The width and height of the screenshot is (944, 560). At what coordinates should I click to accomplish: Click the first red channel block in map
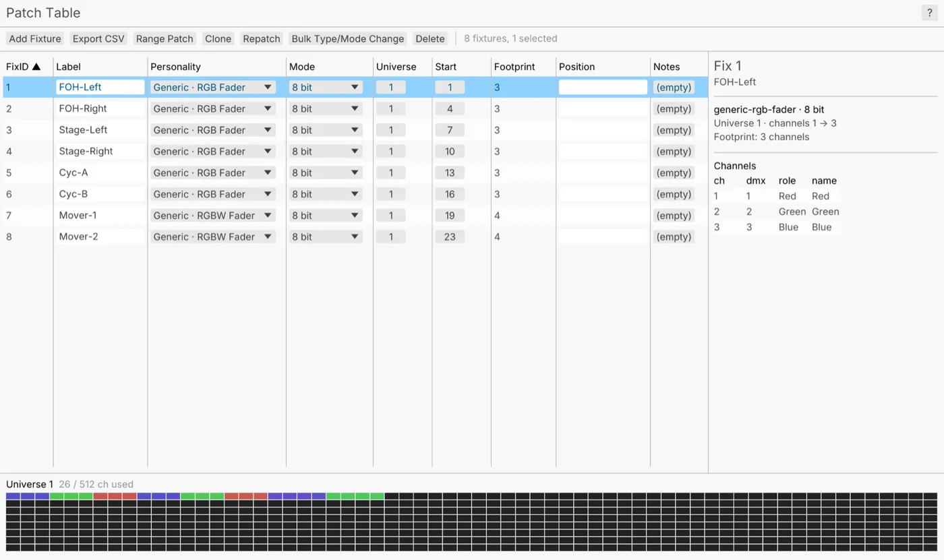click(100, 496)
